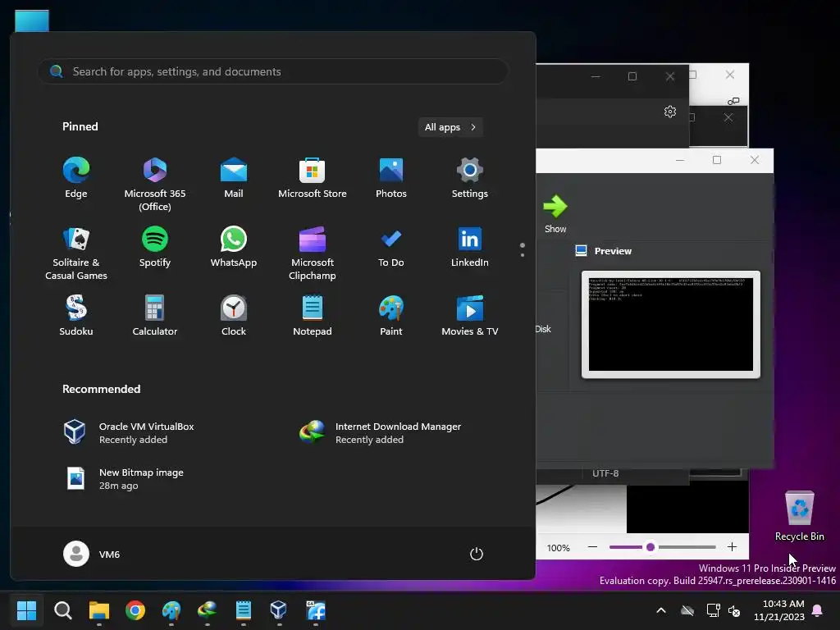Click the VM preview thumbnail in VirtualBox
Screen dimensions: 840x630
click(671, 325)
